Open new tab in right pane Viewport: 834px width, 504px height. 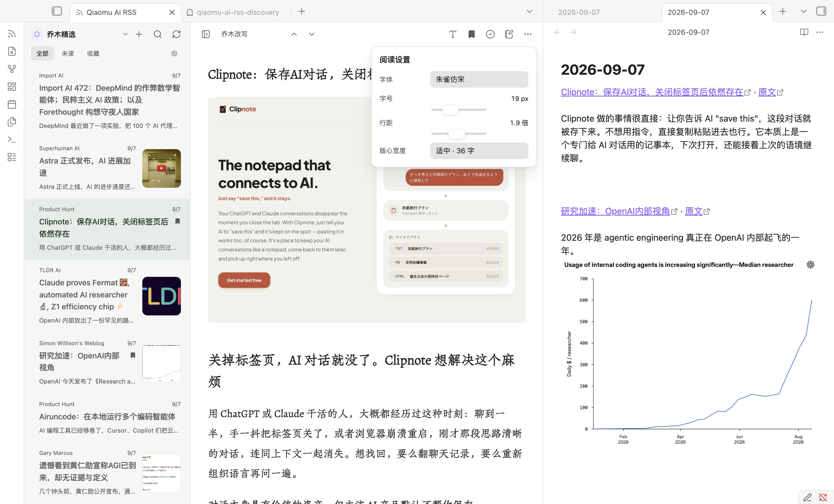[x=782, y=12]
